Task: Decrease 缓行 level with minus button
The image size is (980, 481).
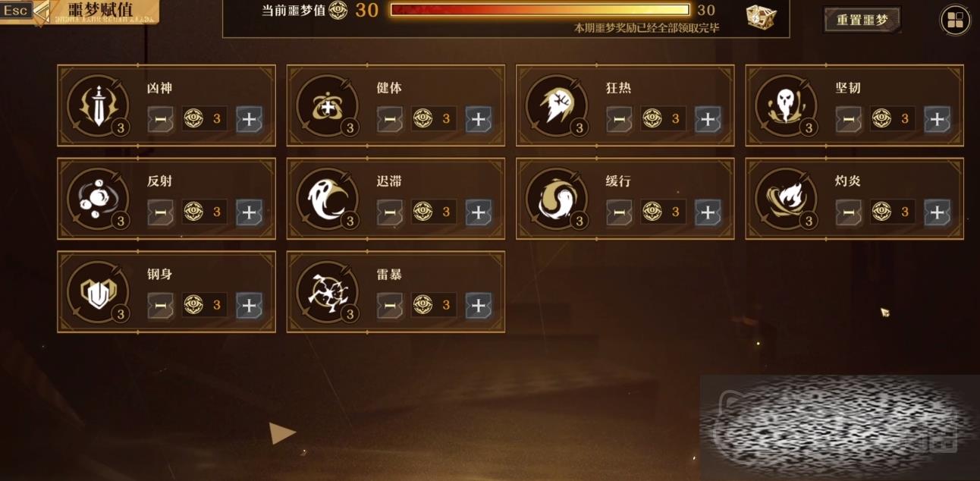Action: 619,212
